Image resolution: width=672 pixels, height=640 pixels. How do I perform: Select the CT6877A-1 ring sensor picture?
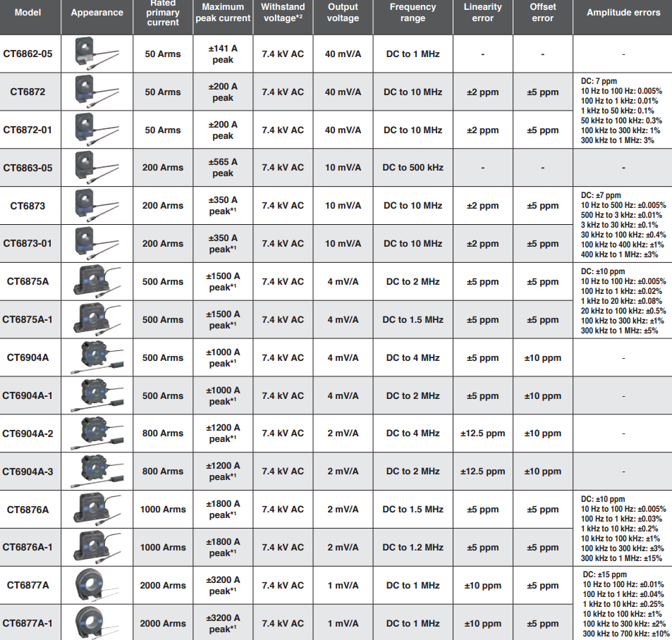(97, 622)
